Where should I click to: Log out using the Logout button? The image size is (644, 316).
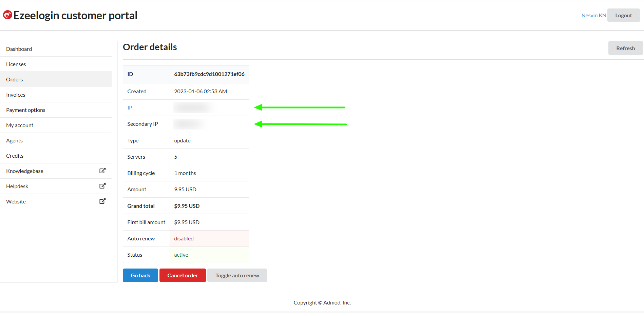tap(623, 15)
